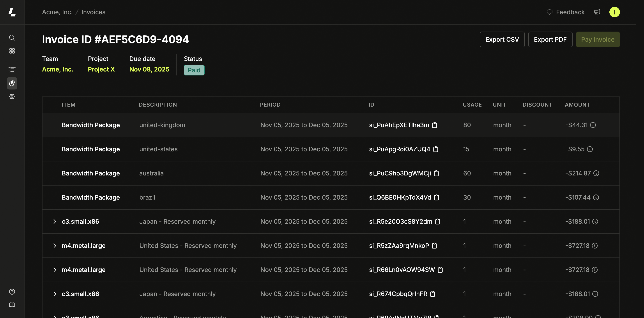Show info for the -$214.87 amount
Screen dimensions: 644x318
tap(596, 173)
